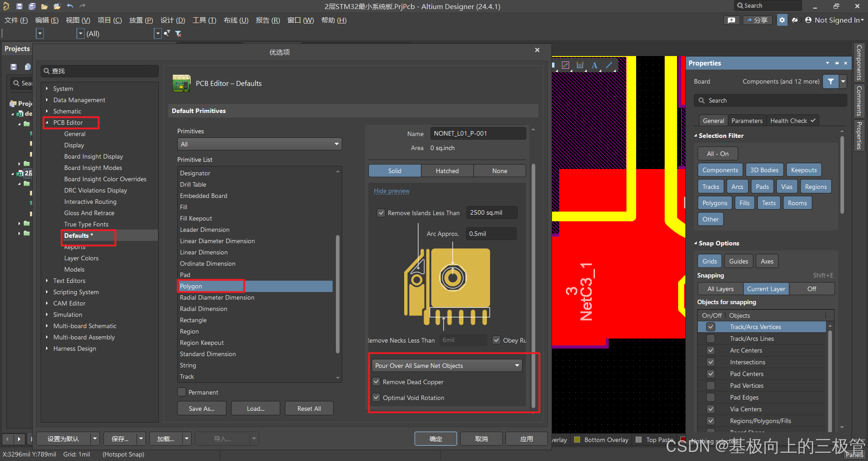868x461 pixels.
Task: Toggle Arc Centers snapping checkbox
Action: click(711, 350)
